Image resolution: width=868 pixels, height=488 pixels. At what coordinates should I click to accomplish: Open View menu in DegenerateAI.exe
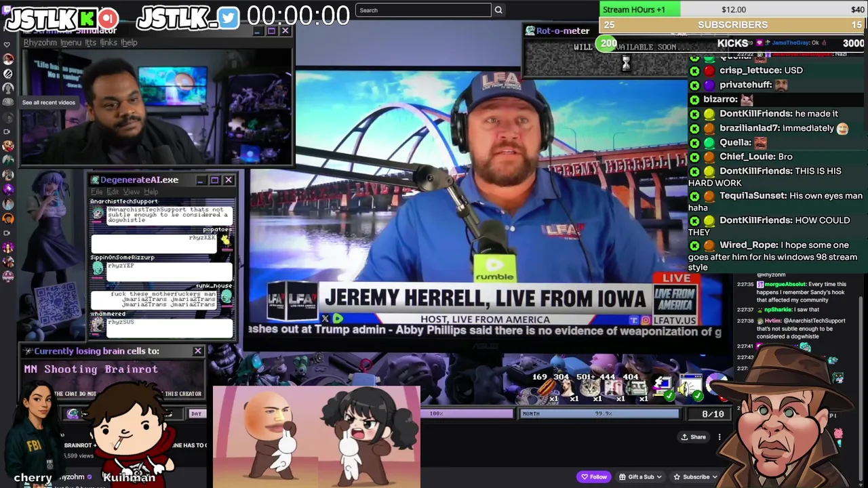[131, 192]
